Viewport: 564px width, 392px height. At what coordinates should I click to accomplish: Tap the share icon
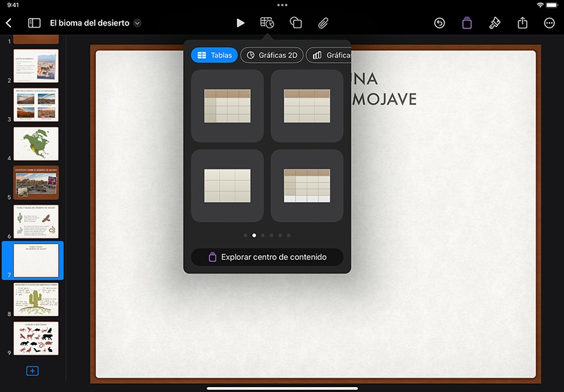click(523, 23)
